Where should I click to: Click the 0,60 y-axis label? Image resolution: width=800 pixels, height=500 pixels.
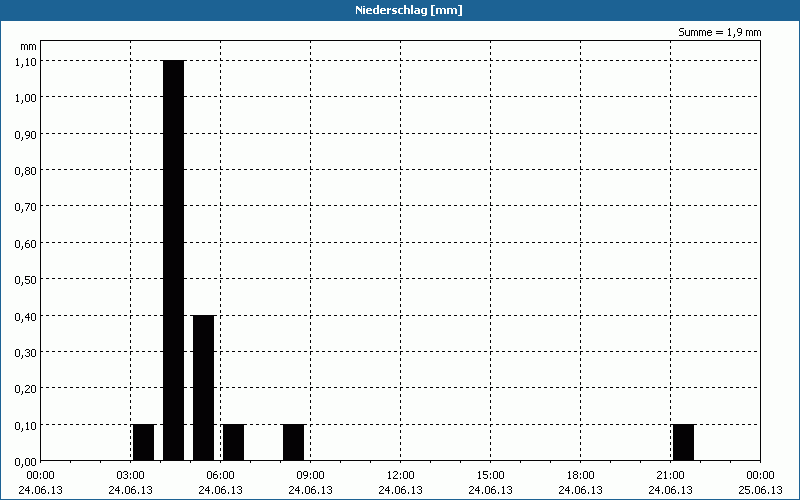26,243
